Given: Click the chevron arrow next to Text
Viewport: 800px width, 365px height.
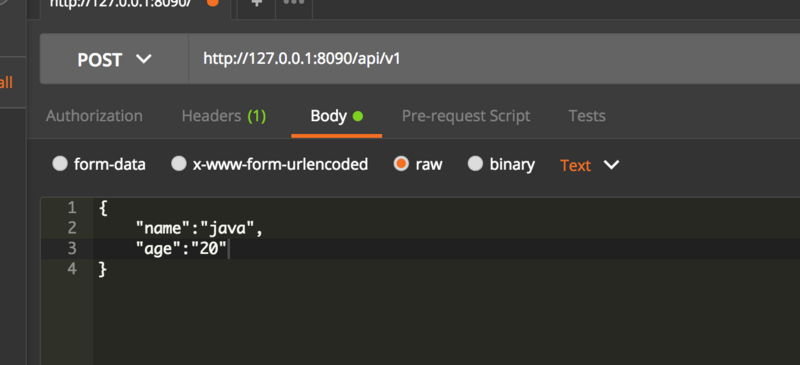Looking at the screenshot, I should (x=611, y=165).
